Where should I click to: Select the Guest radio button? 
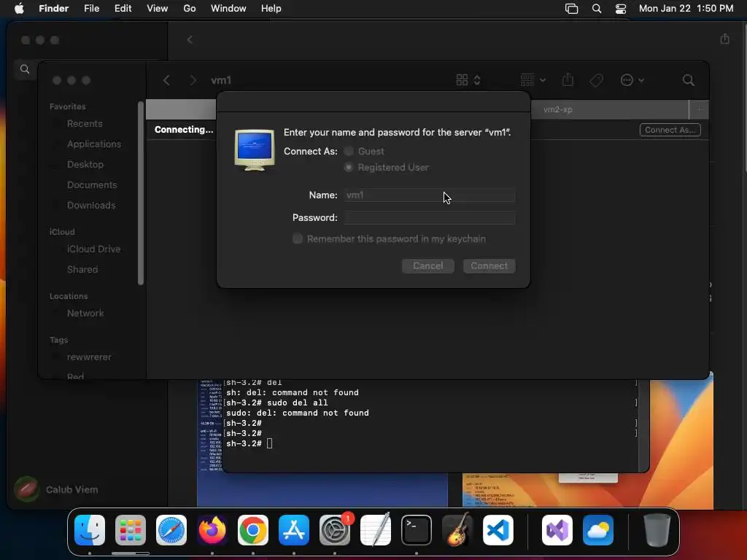(349, 151)
